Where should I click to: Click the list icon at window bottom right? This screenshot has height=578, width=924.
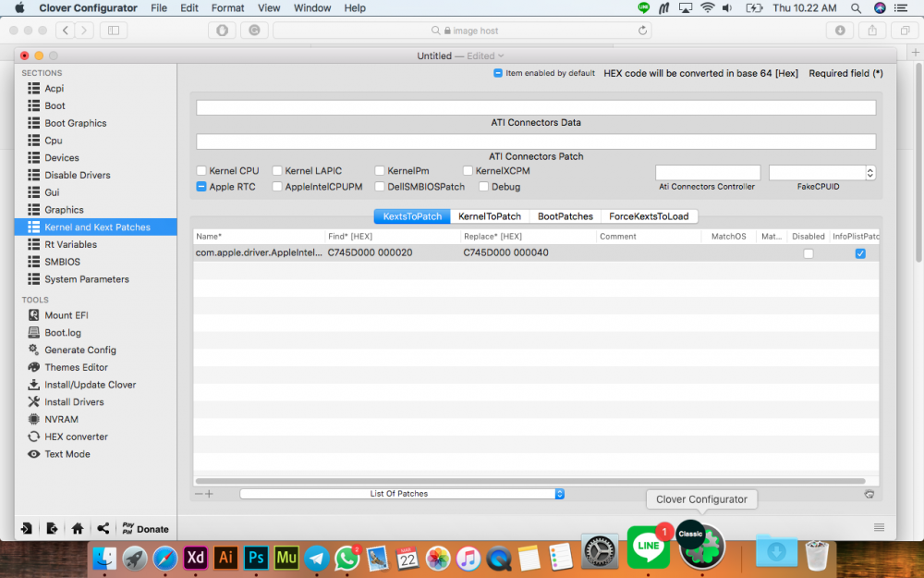coord(879,527)
